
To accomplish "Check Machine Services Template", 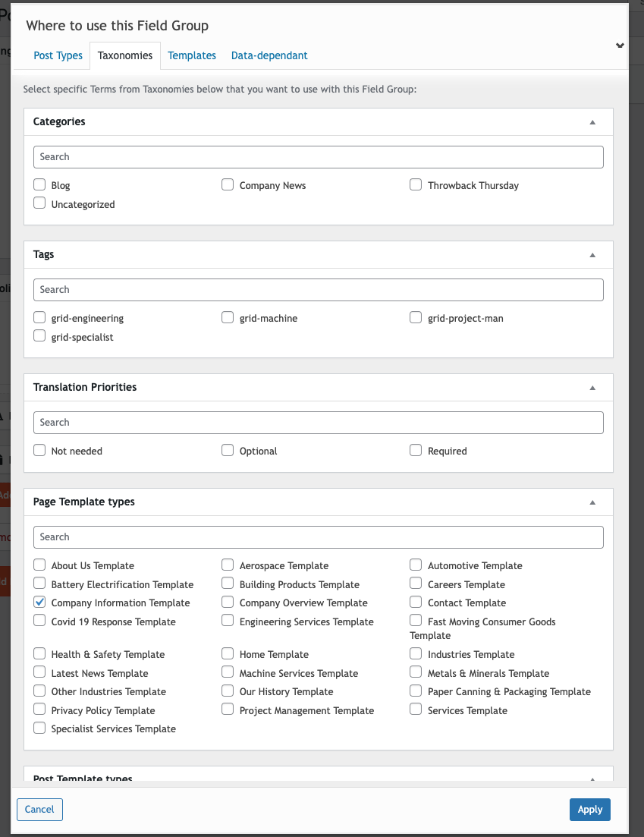I will (x=228, y=672).
